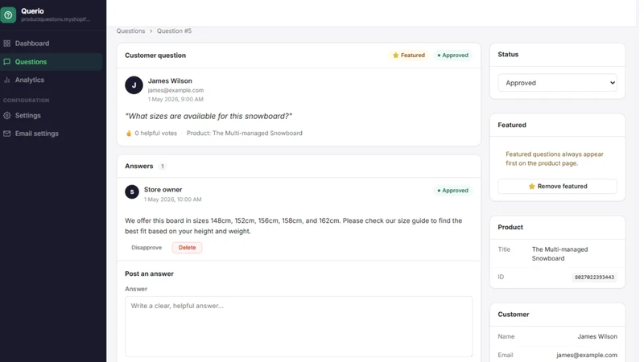644x362 pixels.
Task: Click the Approved badge on the store owner answer
Action: tap(452, 191)
